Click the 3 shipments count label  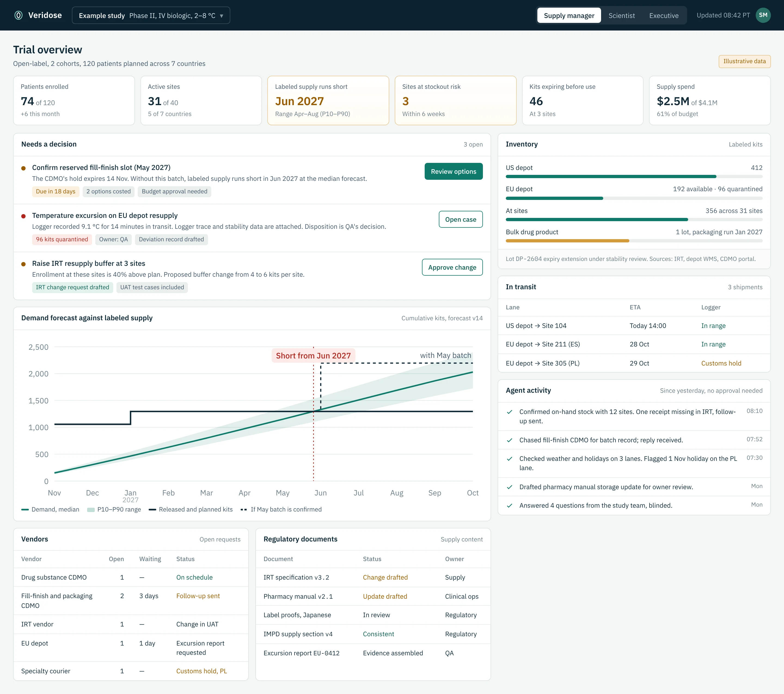(745, 287)
